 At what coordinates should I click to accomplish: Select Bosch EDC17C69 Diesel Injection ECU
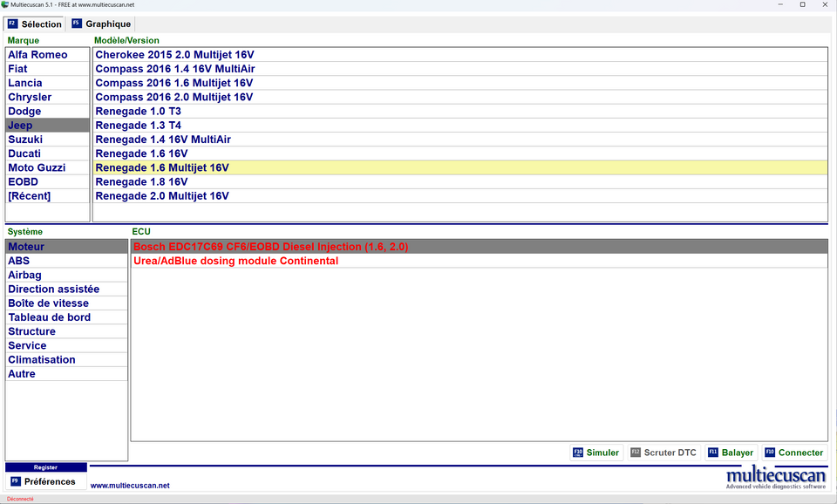coord(480,247)
